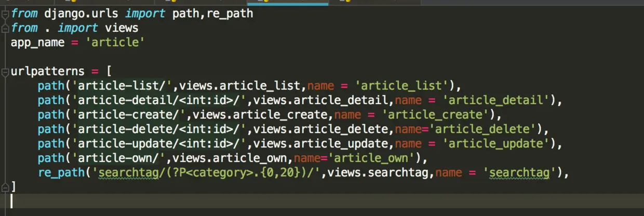This screenshot has width=644, height=216.
Task: Click 'views' in the second import line
Action: pos(122,28)
